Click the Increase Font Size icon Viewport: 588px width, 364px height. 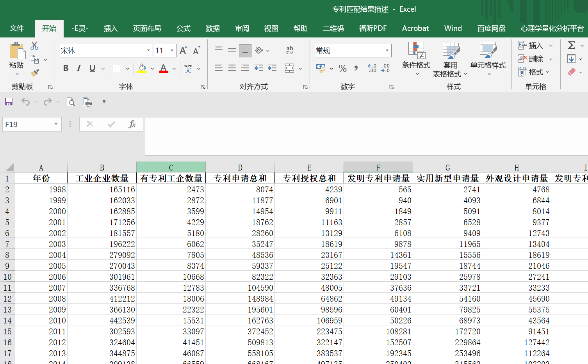(x=183, y=50)
